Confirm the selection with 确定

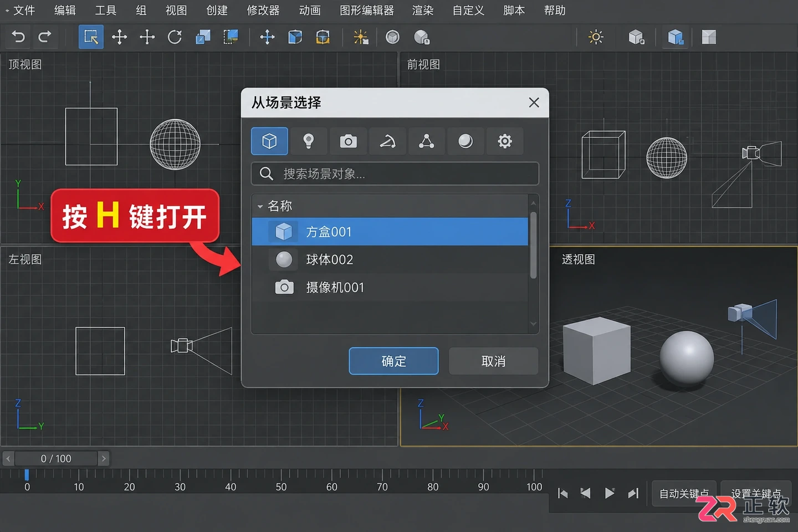pos(393,361)
